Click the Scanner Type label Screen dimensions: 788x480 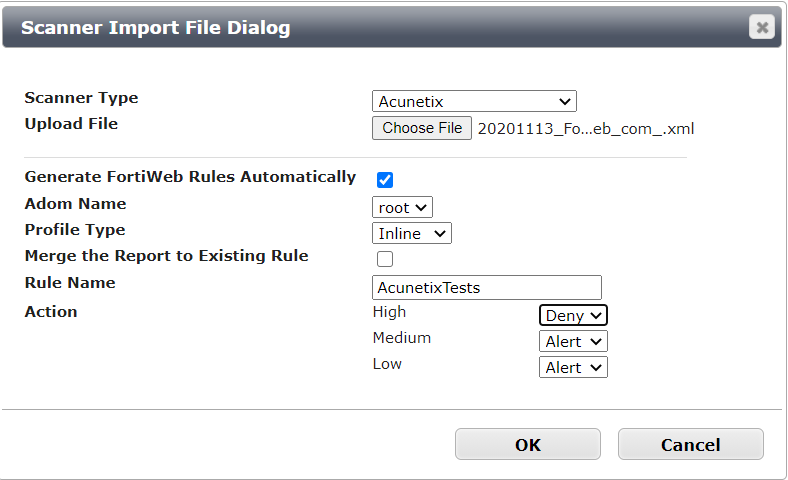pos(81,98)
